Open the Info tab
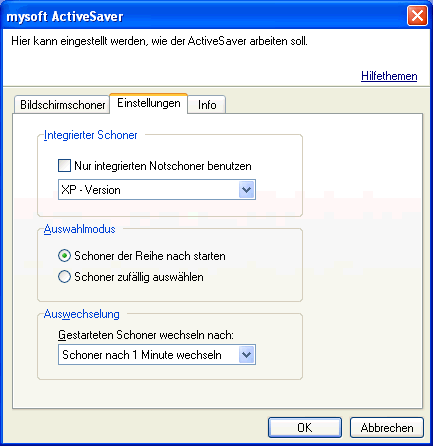 coord(207,105)
